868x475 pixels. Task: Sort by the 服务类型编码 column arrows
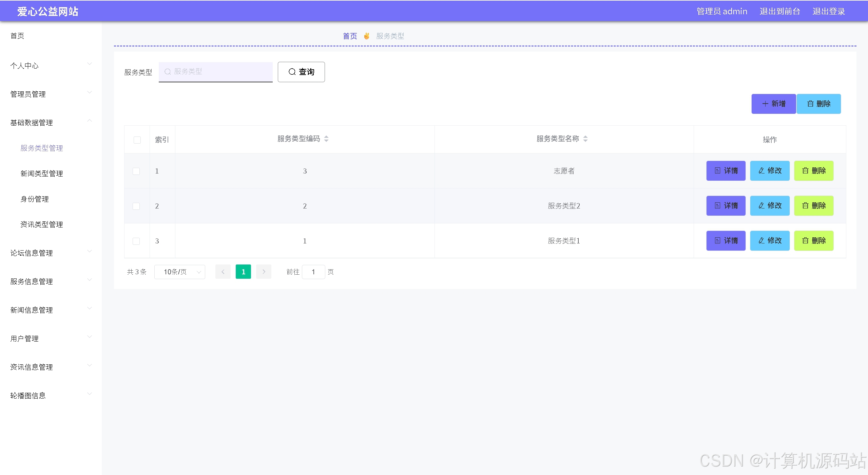(326, 139)
